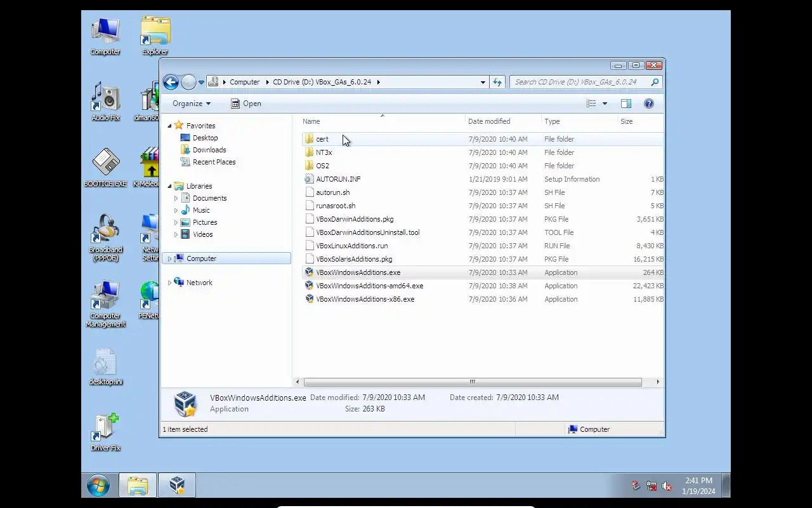The width and height of the screenshot is (812, 508).
Task: Open the Help button
Action: (x=648, y=104)
